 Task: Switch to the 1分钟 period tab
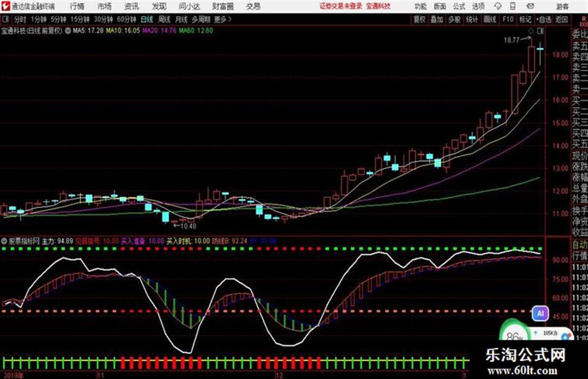[38, 19]
